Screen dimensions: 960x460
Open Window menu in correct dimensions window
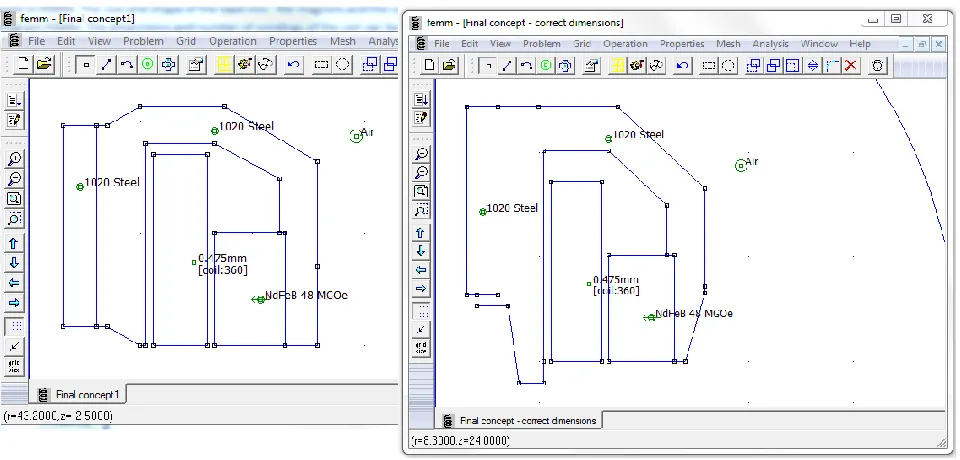819,43
